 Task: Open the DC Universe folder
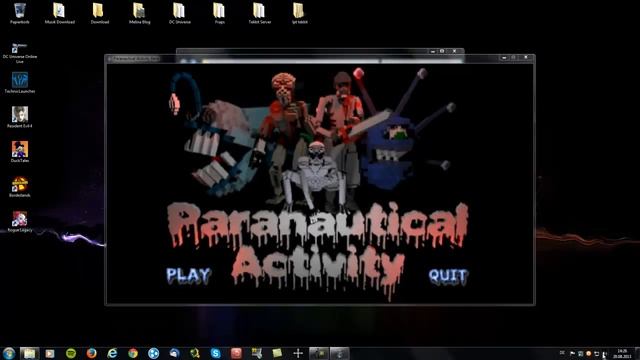180,13
